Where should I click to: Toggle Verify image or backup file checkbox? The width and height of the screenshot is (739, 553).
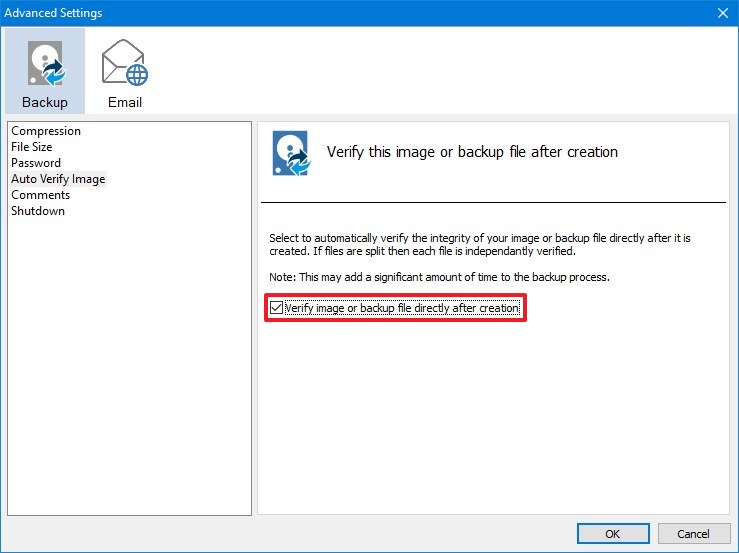point(276,308)
